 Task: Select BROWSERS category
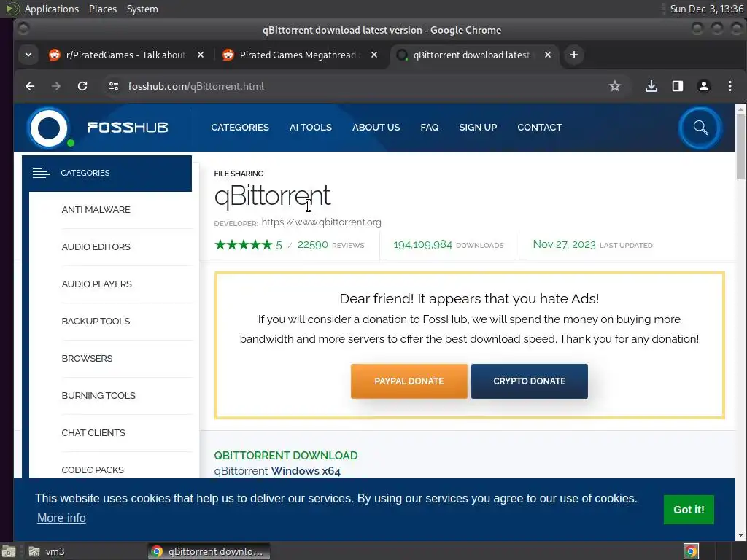click(x=88, y=358)
